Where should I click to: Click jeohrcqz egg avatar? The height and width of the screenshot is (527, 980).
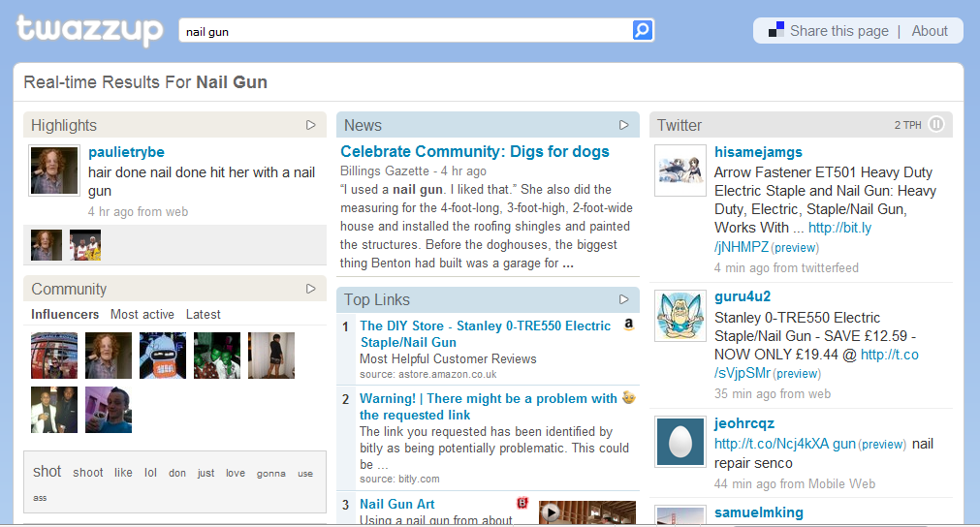pyautogui.click(x=680, y=442)
